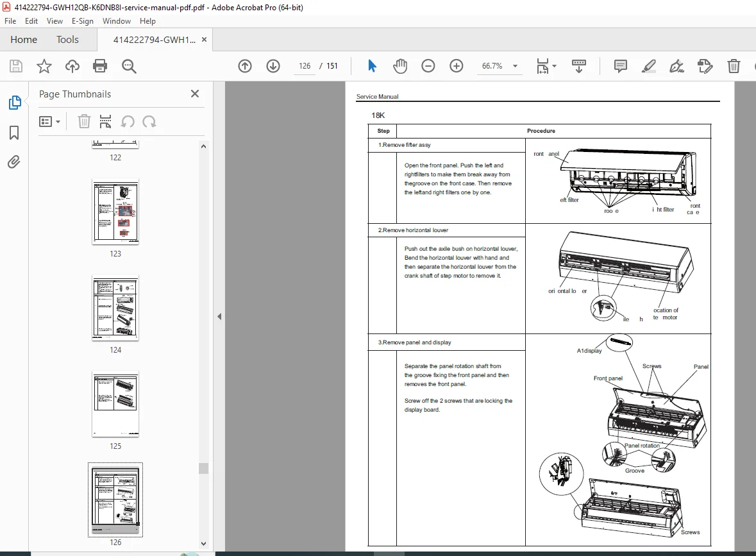Image resolution: width=756 pixels, height=556 pixels.
Task: Open the Page Thumbnails sidebar icon
Action: (15, 103)
